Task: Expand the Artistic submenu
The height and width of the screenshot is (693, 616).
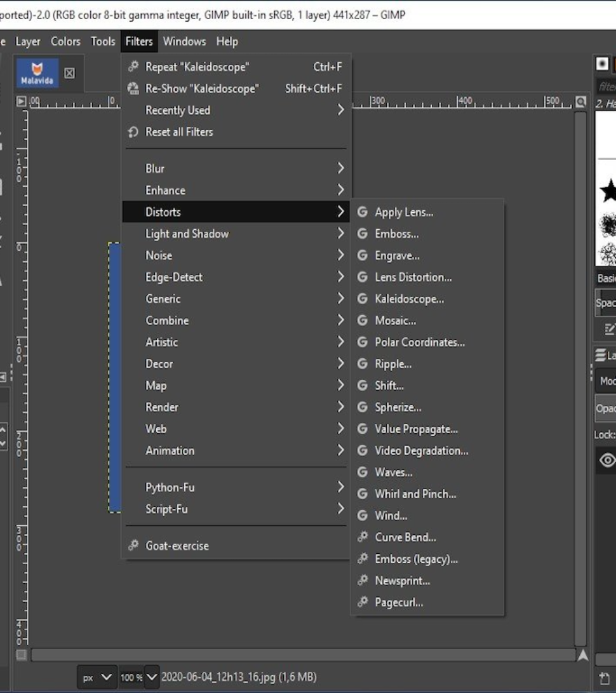Action: pos(236,342)
